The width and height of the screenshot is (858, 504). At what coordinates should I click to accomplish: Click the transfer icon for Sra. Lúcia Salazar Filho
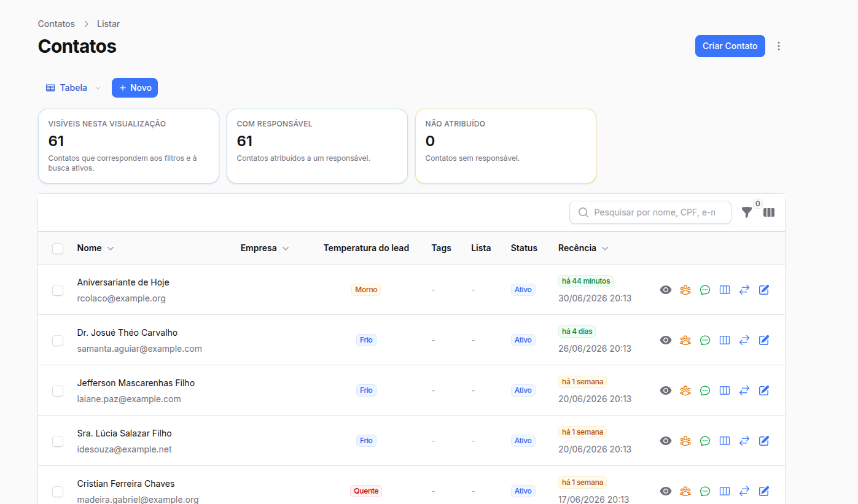click(744, 441)
